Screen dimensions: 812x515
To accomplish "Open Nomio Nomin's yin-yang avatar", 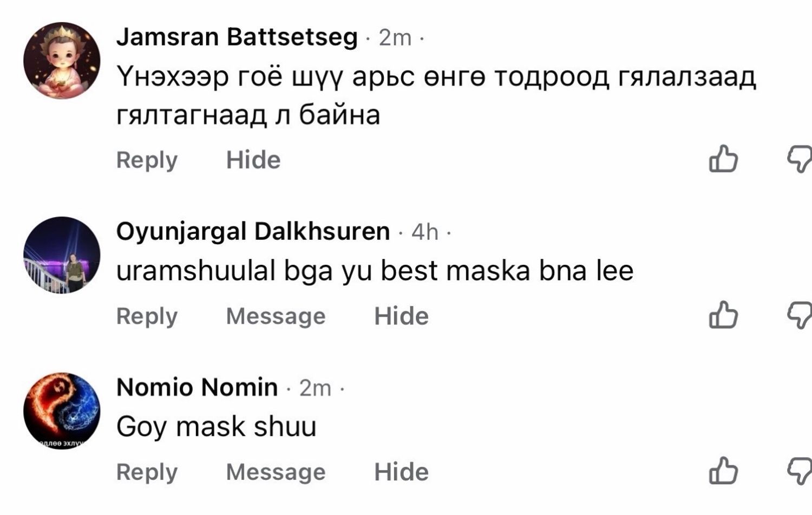I will click(x=62, y=411).
